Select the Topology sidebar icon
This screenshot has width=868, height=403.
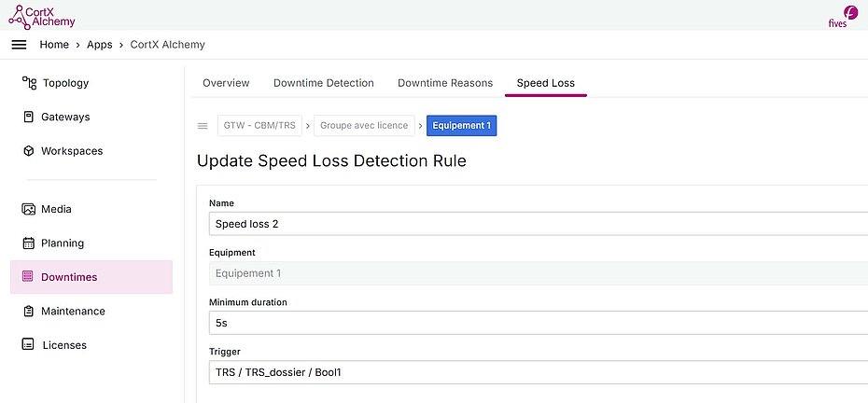click(29, 83)
